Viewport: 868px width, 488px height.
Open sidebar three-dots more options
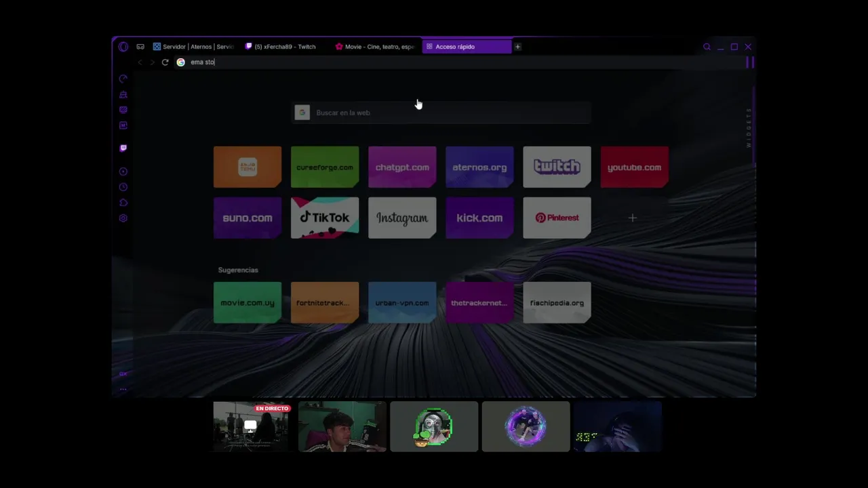point(123,389)
